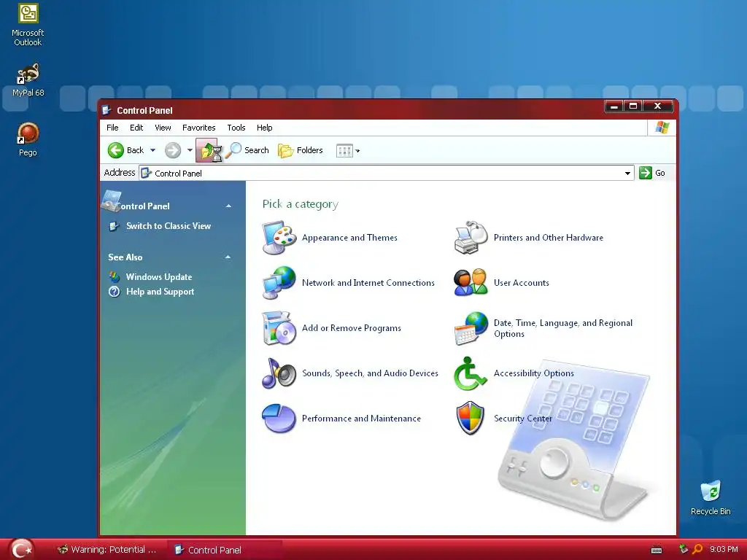Click the Control Panel taskbar button
The image size is (747, 560).
[225, 550]
